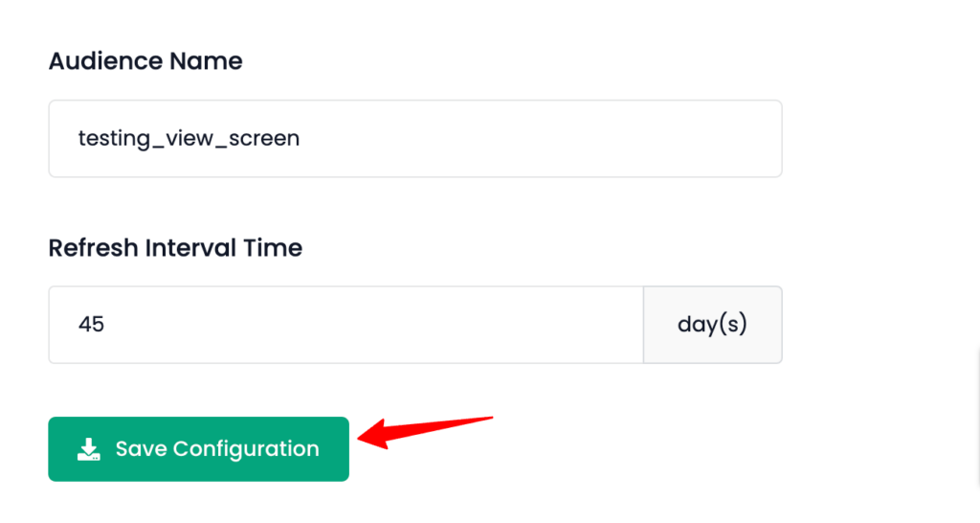Viewport: 980px width, 523px height.
Task: Click the value 45 in interval field
Action: 91,325
